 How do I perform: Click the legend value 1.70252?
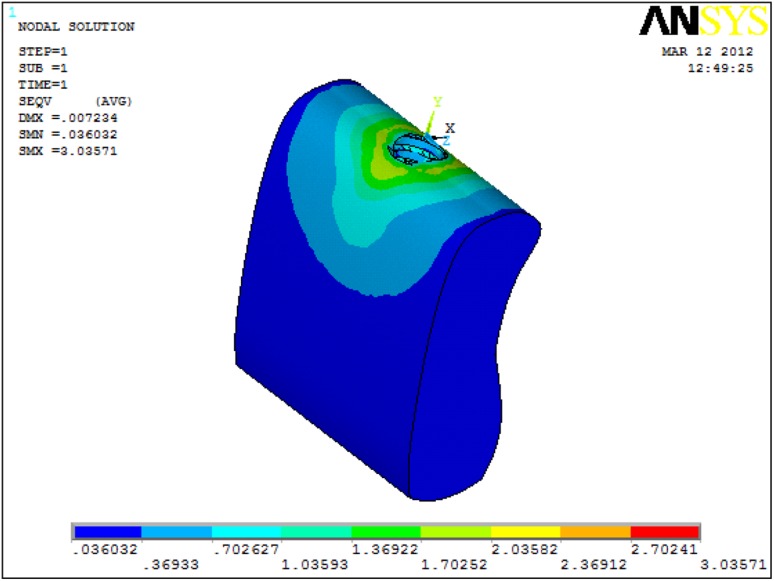pyautogui.click(x=454, y=565)
